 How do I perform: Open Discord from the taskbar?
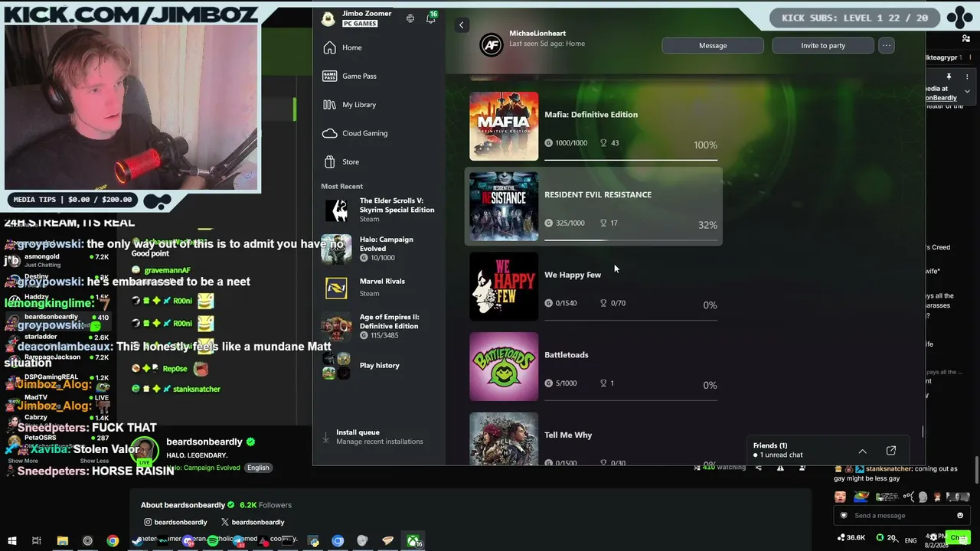tap(188, 541)
